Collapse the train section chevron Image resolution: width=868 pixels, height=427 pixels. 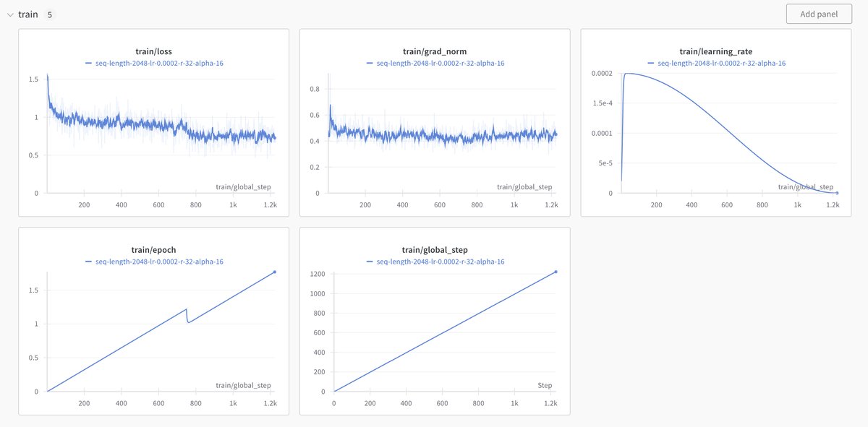pyautogui.click(x=9, y=14)
